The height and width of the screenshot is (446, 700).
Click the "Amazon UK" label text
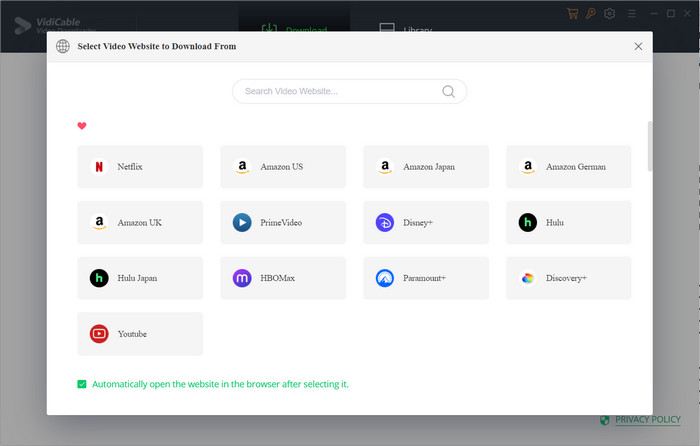coord(139,222)
